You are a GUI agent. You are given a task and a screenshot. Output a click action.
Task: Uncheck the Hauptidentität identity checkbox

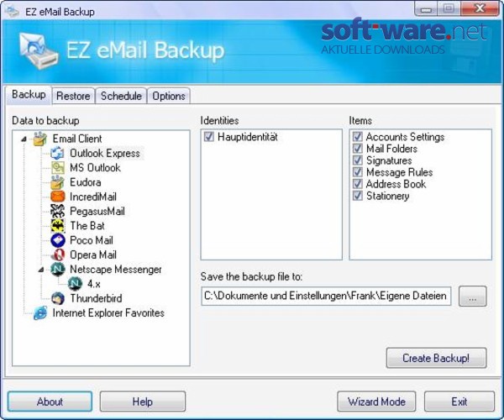click(209, 137)
